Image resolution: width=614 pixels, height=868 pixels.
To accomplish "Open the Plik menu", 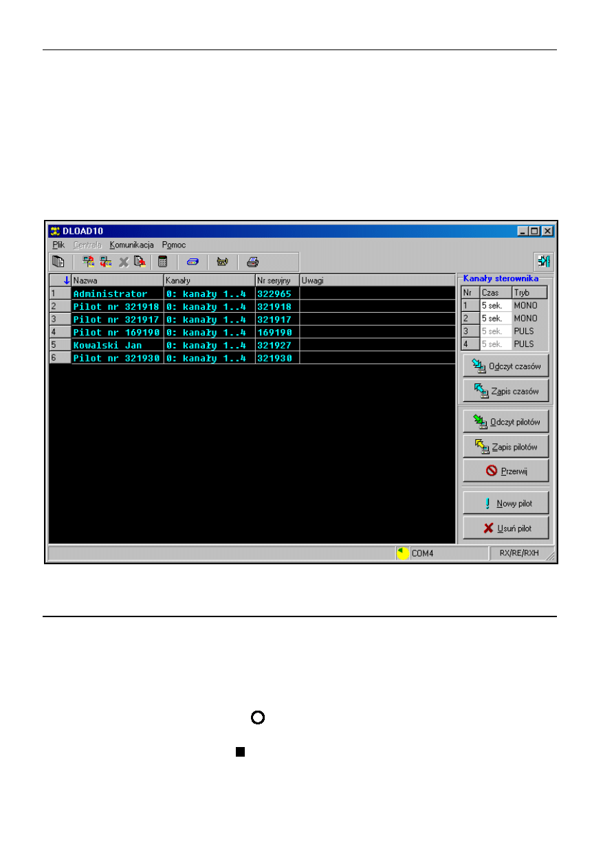I will 58,245.
